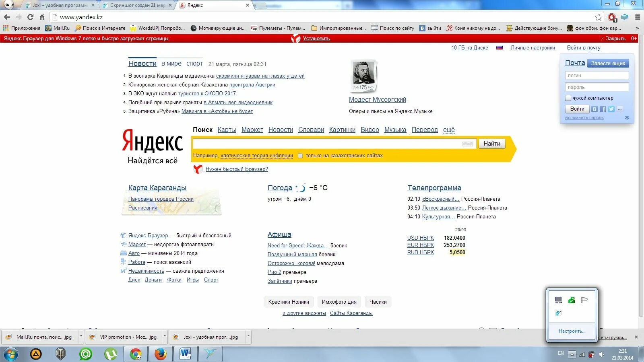
Task: Select the Картинки search tab
Action: pyautogui.click(x=342, y=130)
